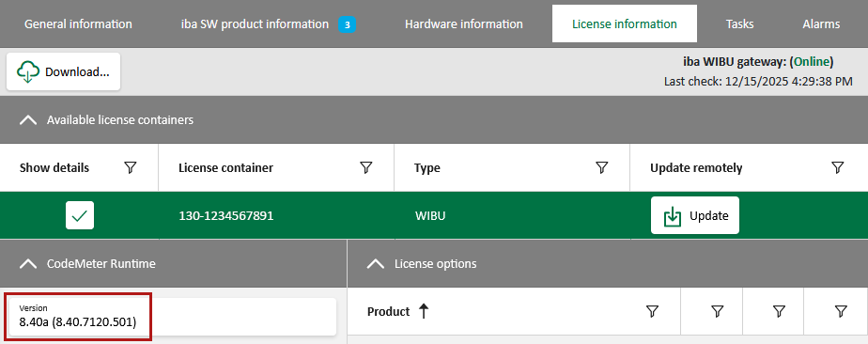Filter the License container column

click(366, 168)
